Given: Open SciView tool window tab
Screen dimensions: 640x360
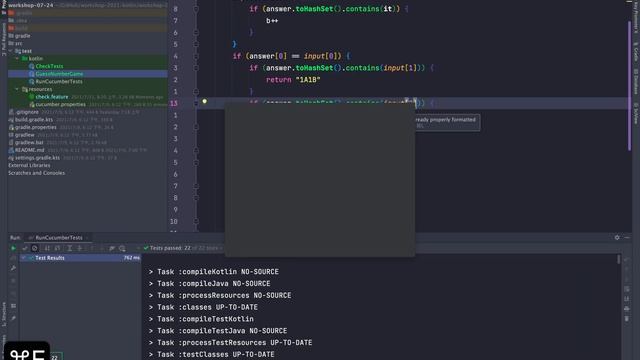Looking at the screenshot, I should point(636,113).
